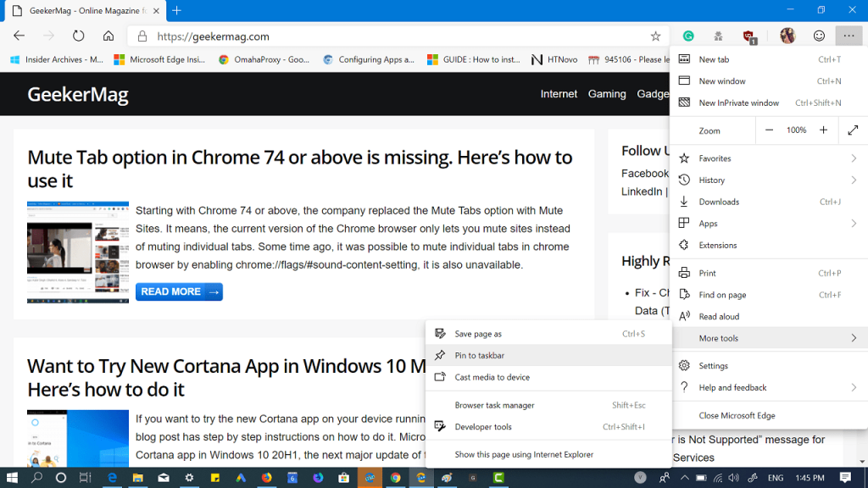Screen dimensions: 868x488
Task: Expand the Apps submenu arrow
Action: pos(854,224)
